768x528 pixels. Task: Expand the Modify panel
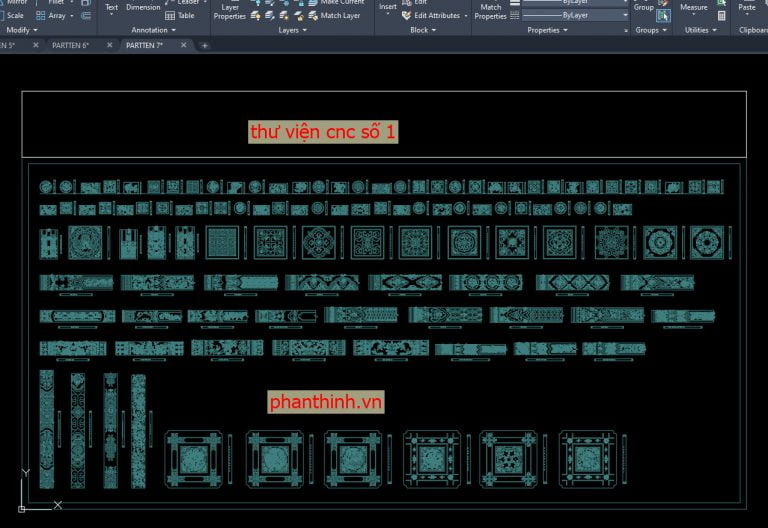point(22,30)
